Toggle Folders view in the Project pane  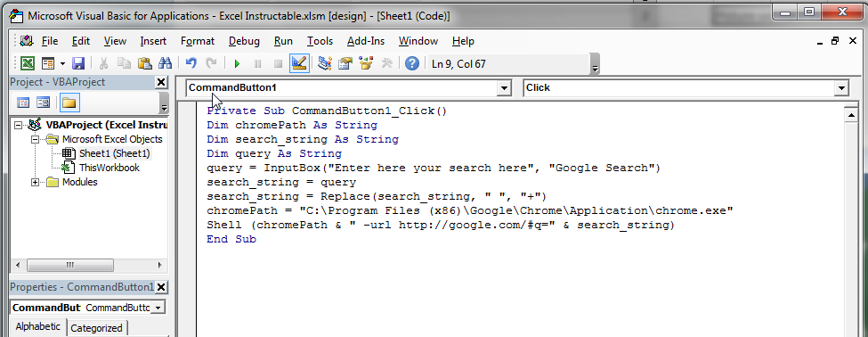coord(69,103)
